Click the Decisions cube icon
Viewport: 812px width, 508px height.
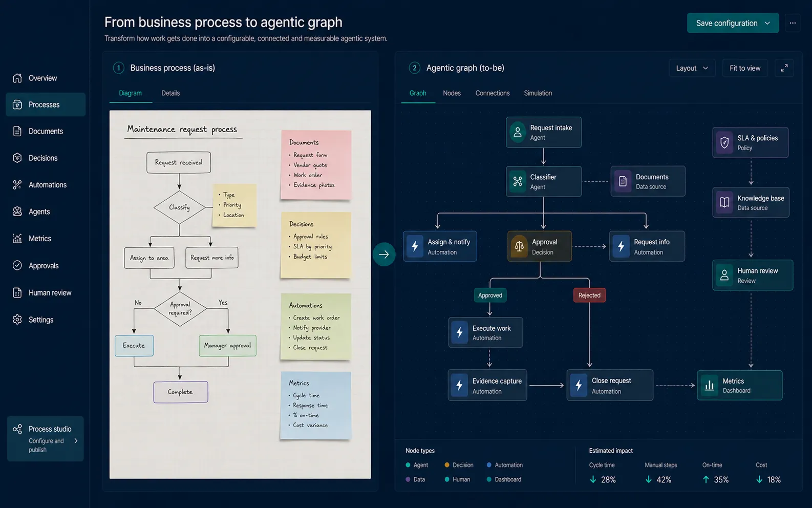(x=17, y=158)
